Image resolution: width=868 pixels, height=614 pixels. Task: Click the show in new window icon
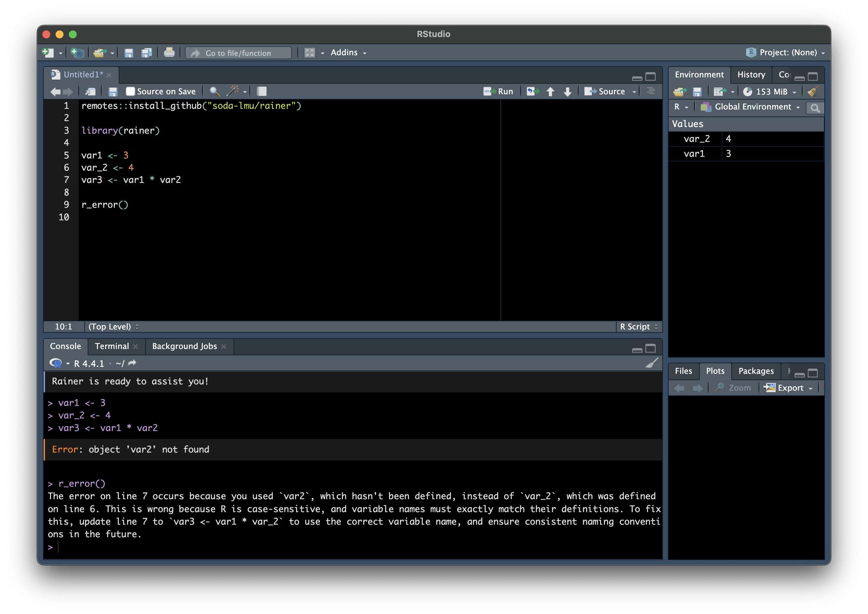(90, 92)
